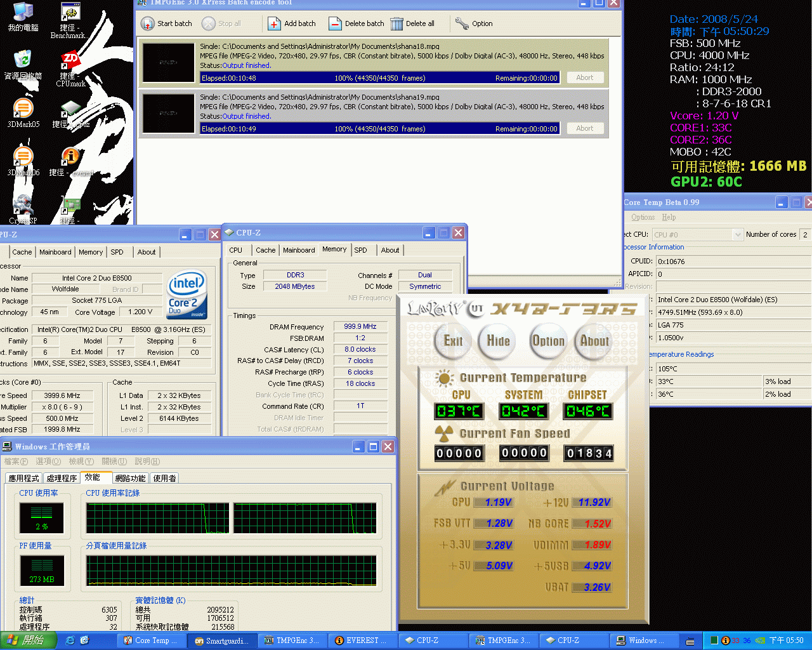Click fan icon beside Current Fan Speed
This screenshot has width=812, height=650.
[x=444, y=434]
